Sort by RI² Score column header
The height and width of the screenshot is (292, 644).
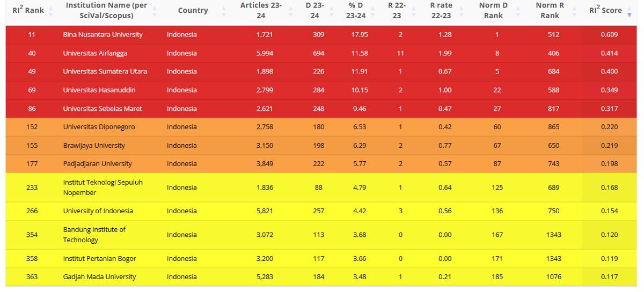tap(605, 10)
